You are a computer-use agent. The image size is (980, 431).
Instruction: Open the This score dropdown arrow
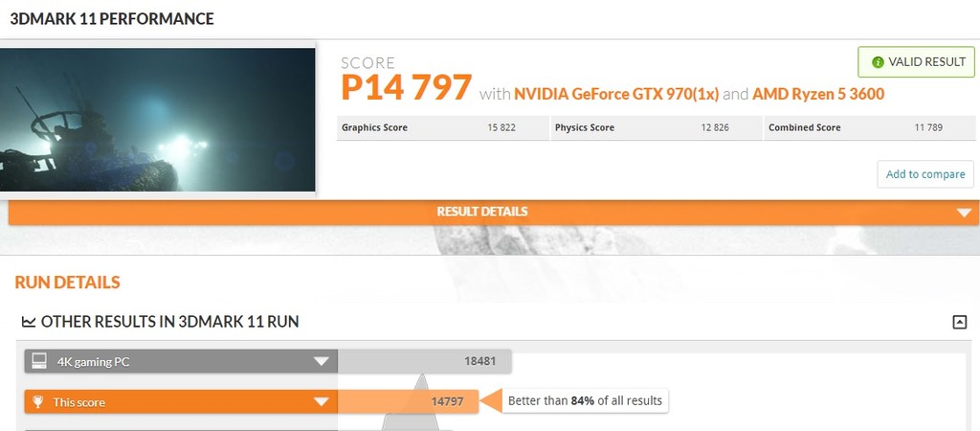(x=322, y=402)
